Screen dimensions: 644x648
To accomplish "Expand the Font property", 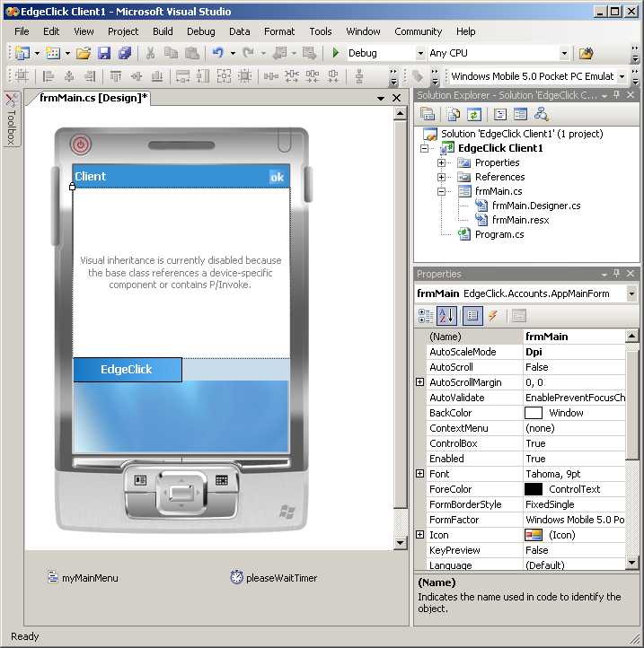I will tap(419, 474).
